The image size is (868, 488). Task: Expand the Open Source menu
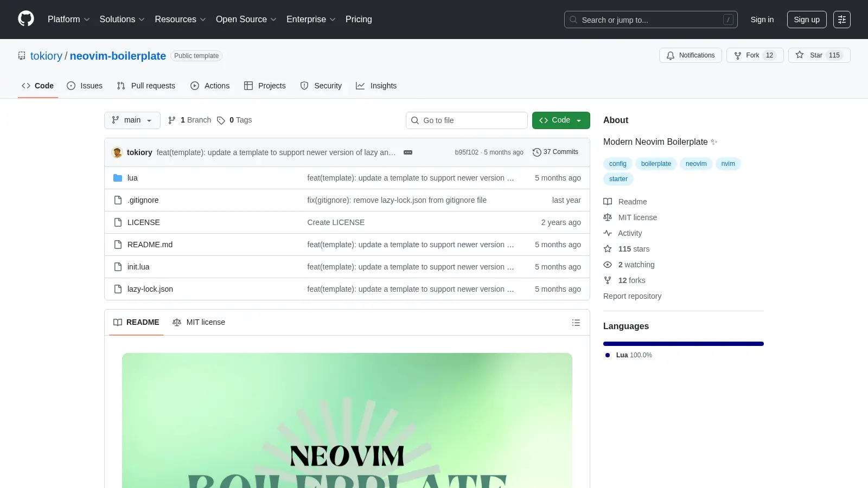[x=246, y=20]
